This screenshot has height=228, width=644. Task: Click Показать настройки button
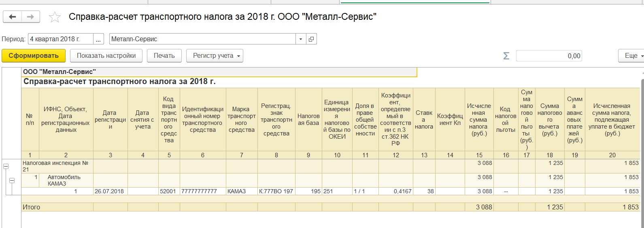coord(106,56)
